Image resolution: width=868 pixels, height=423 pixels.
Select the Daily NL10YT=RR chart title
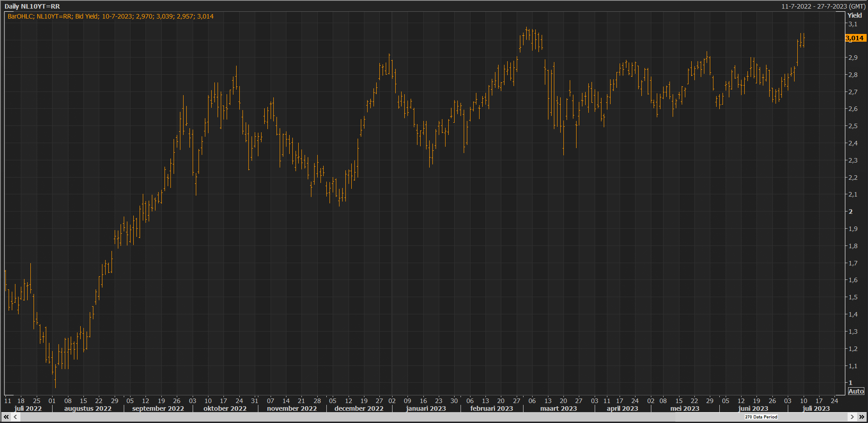(32, 6)
